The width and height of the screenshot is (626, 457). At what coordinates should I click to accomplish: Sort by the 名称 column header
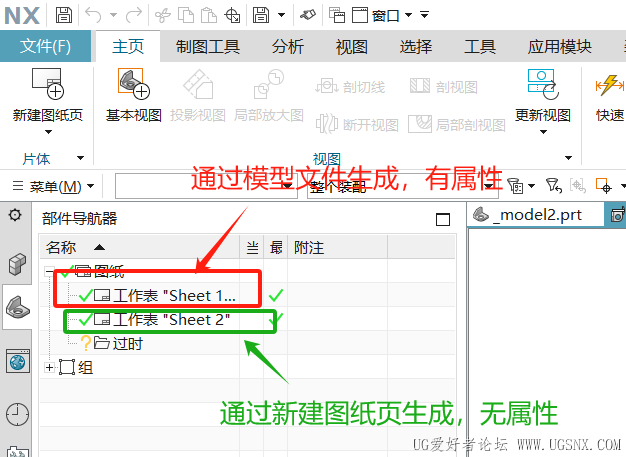(x=140, y=247)
